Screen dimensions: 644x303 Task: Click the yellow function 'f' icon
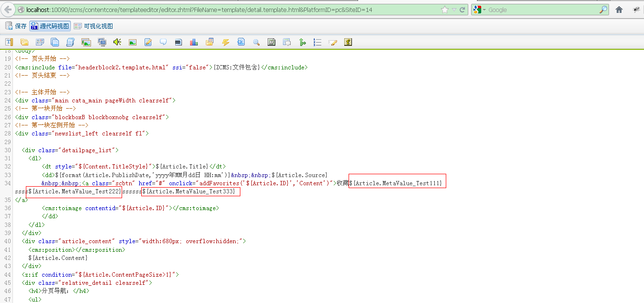348,42
